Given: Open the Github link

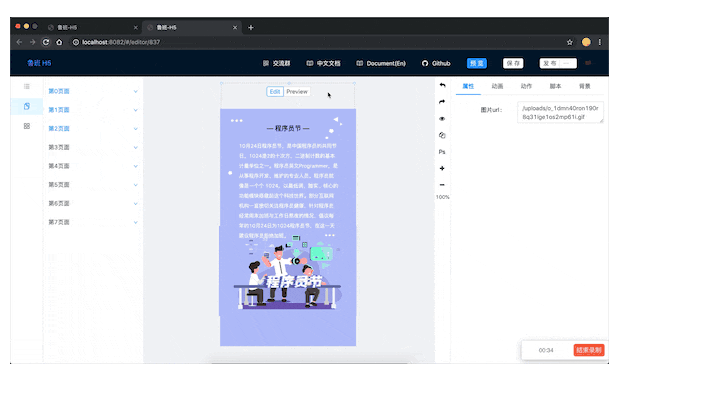Looking at the screenshot, I should click(436, 64).
